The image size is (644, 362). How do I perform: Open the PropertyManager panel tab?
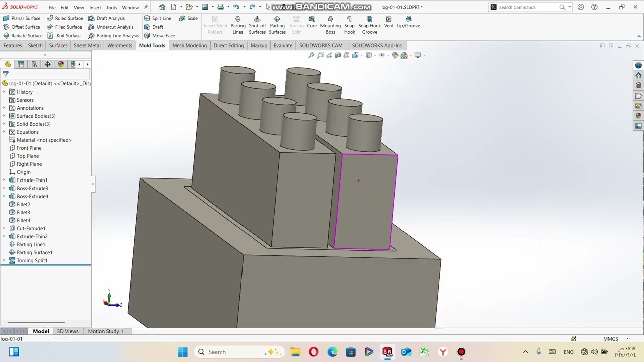tap(21, 64)
